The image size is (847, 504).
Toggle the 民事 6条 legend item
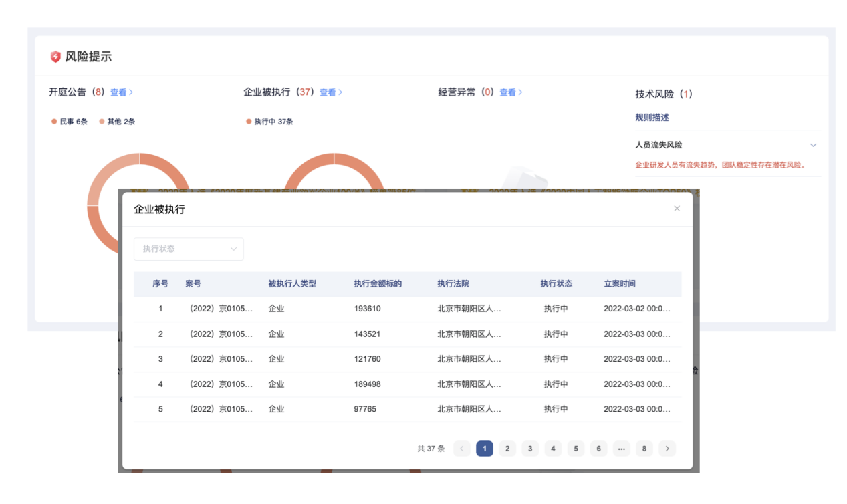coord(70,122)
